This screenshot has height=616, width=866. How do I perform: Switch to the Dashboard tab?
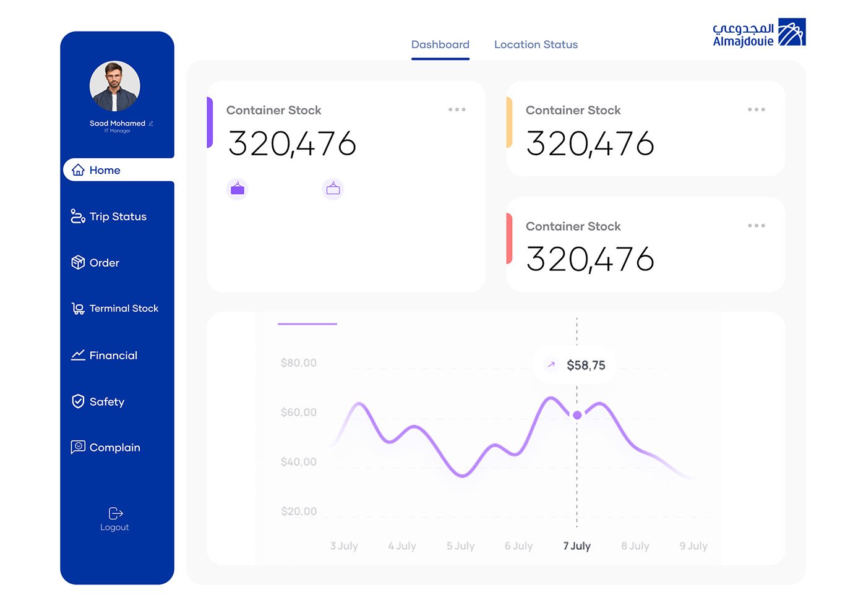440,45
